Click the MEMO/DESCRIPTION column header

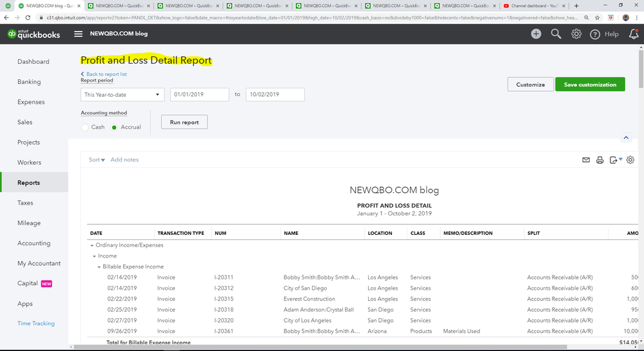pyautogui.click(x=468, y=233)
